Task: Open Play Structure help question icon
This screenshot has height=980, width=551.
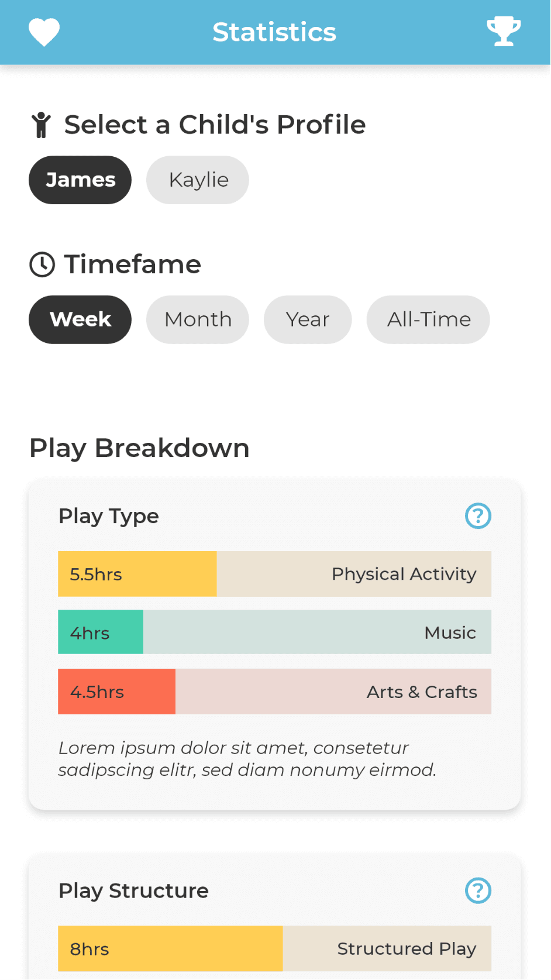Action: pyautogui.click(x=478, y=890)
